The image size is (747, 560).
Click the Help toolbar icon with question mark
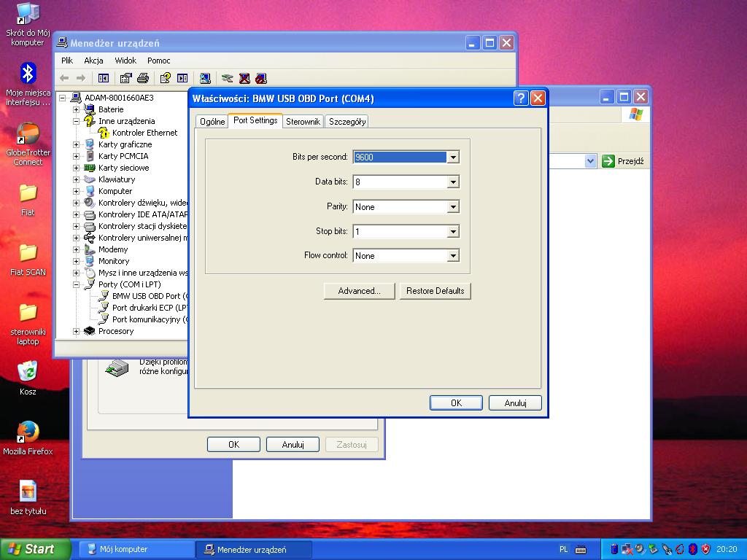tap(166, 78)
